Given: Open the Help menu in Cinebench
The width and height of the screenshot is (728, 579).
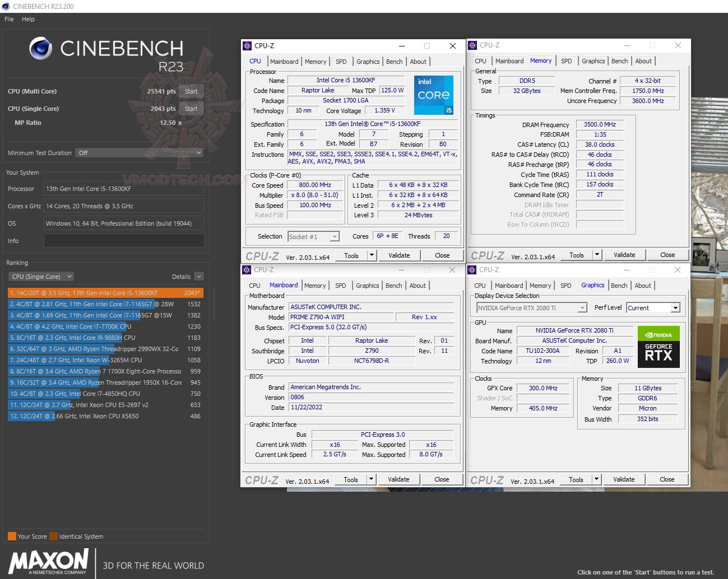Looking at the screenshot, I should [28, 19].
